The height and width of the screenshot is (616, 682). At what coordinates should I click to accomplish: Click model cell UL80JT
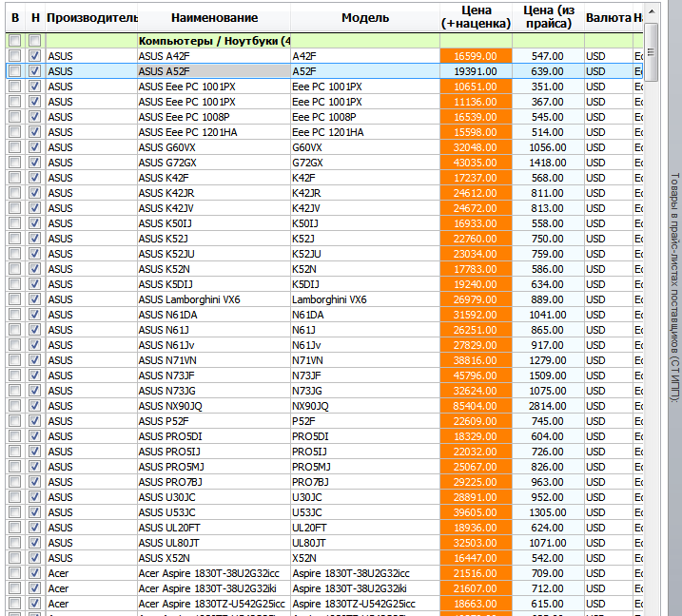click(365, 543)
